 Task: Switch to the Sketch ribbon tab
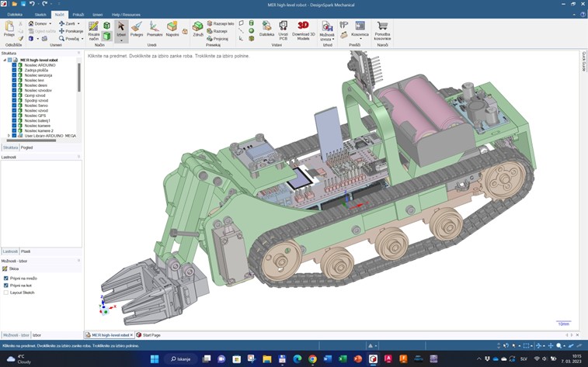tap(40, 15)
